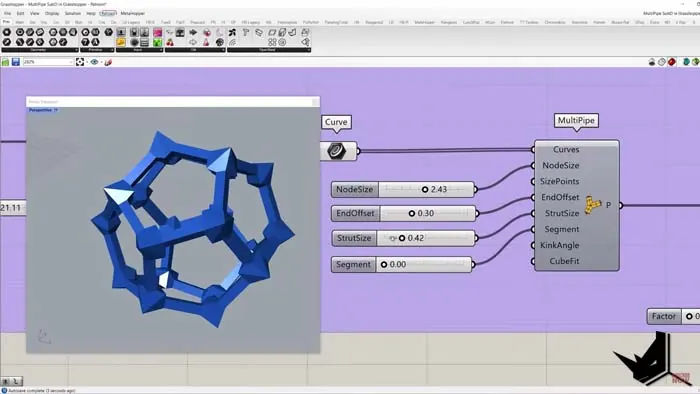Image resolution: width=700 pixels, height=394 pixels.
Task: Click the Curve parameter hexagon icon
Action: point(337,151)
